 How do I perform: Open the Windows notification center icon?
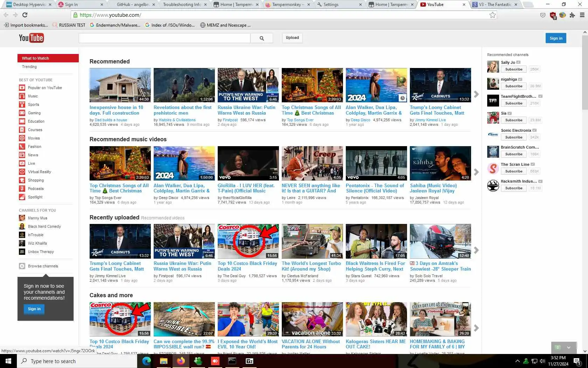point(577,361)
